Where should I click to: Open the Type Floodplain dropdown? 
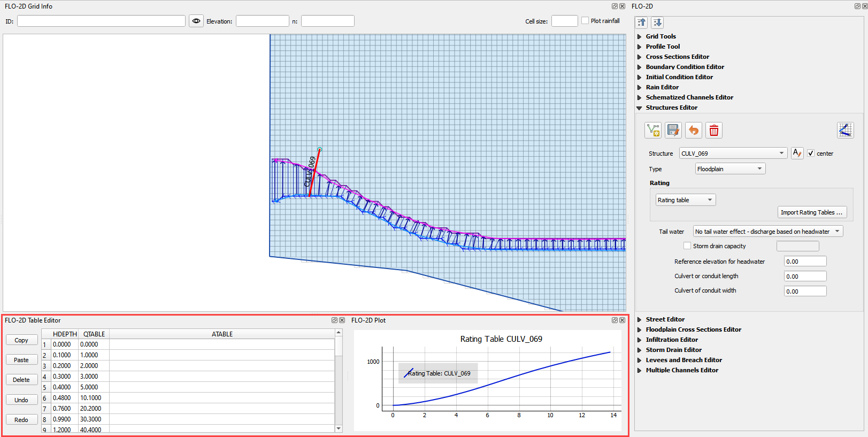[x=730, y=169]
